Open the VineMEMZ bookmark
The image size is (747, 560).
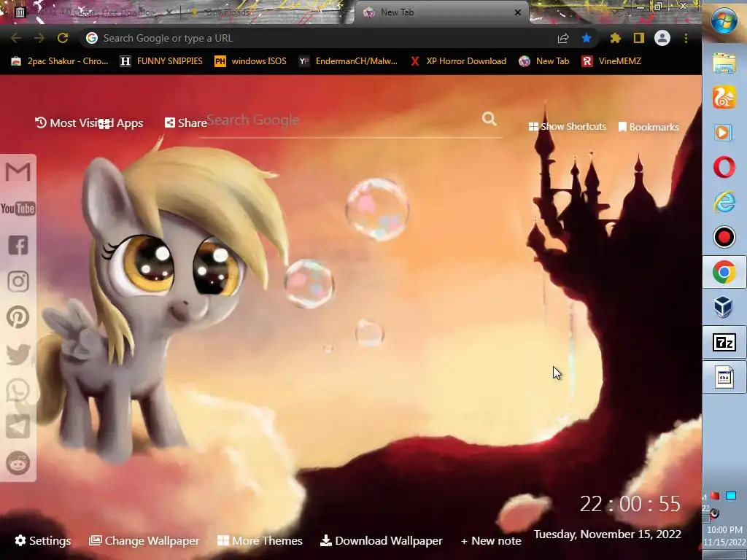click(x=612, y=61)
